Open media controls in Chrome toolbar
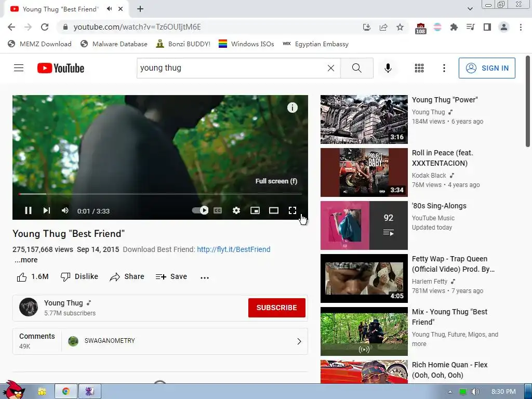 tap(471, 27)
